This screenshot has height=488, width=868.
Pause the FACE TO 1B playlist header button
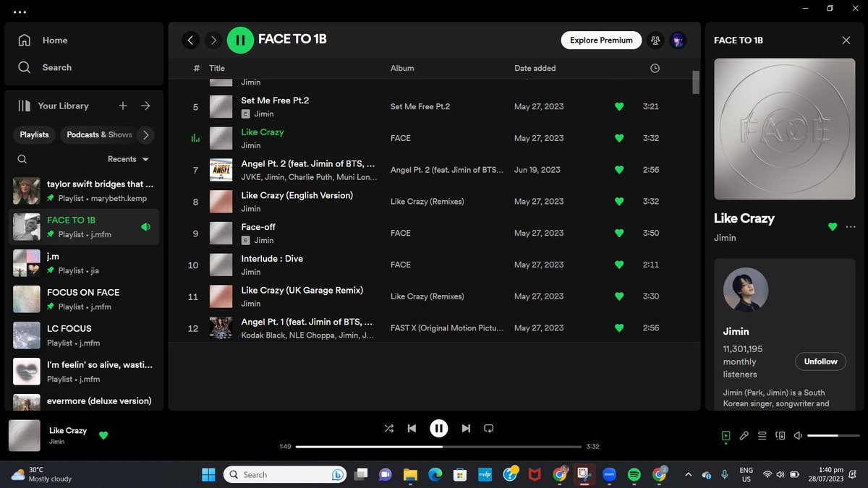(240, 40)
